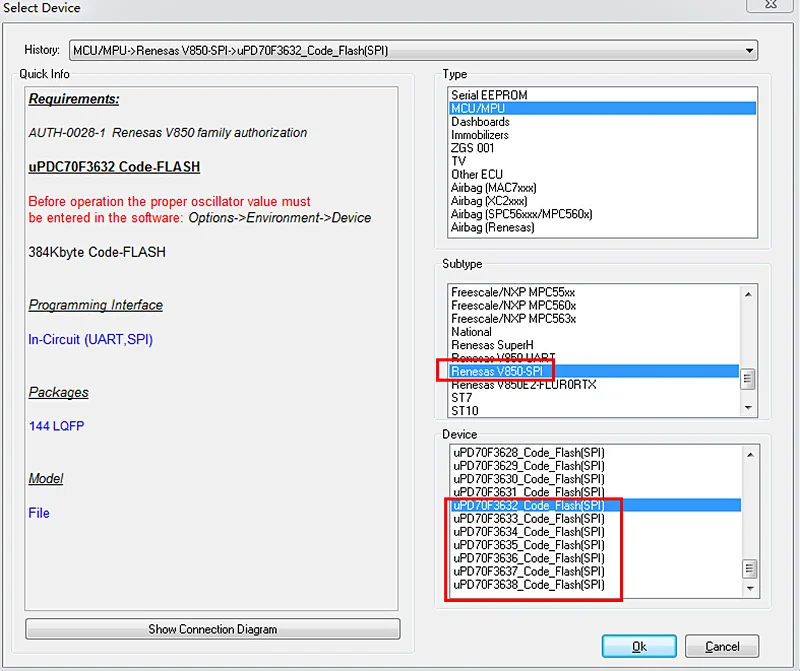The width and height of the screenshot is (800, 671).
Task: Choose Freescale/NXP MPC55xx subtype
Action: tap(594, 292)
